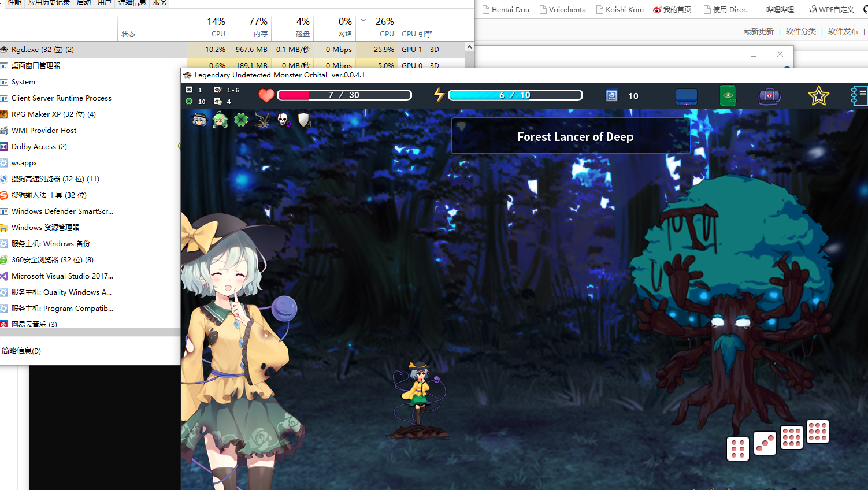The image size is (868, 490).
Task: Click the red health bar showing 7 / 30
Action: click(344, 95)
